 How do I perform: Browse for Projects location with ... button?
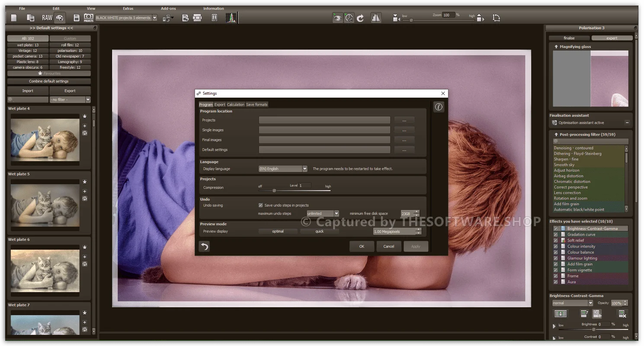tap(404, 120)
